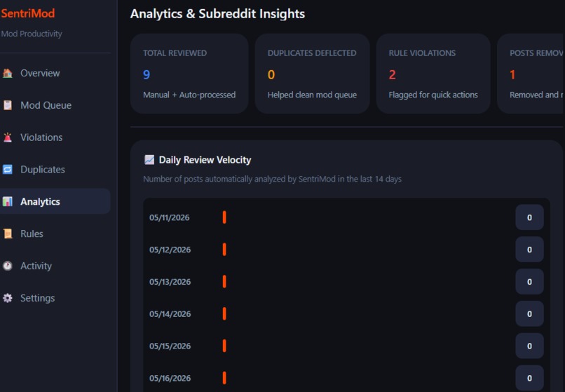Screen dimensions: 565x392
Task: Click the Duplicates Deflected value 0
Action: point(271,74)
